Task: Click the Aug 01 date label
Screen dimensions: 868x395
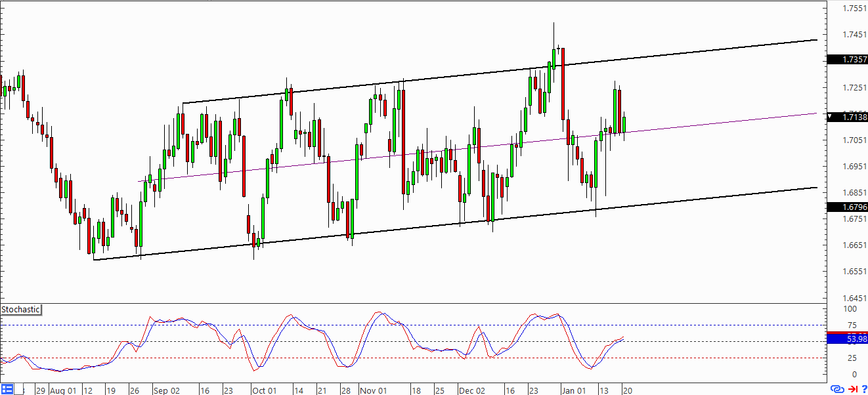Action: [62, 390]
